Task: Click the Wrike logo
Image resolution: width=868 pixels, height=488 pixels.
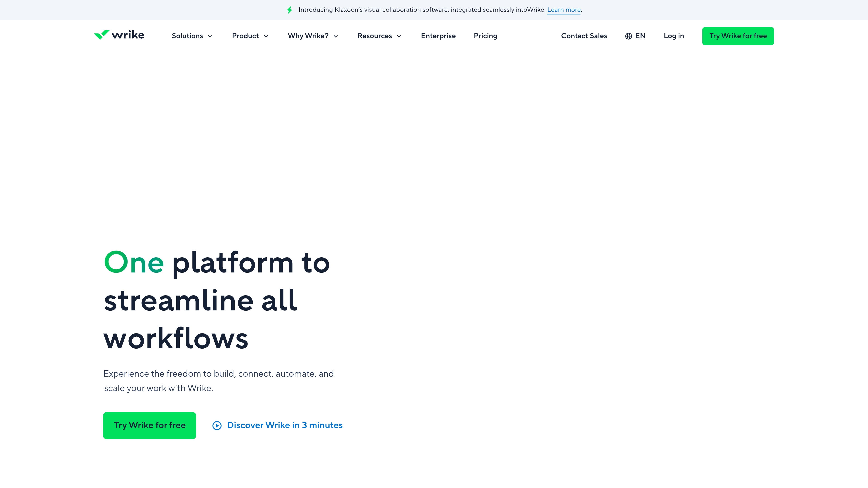Action: pos(119,35)
